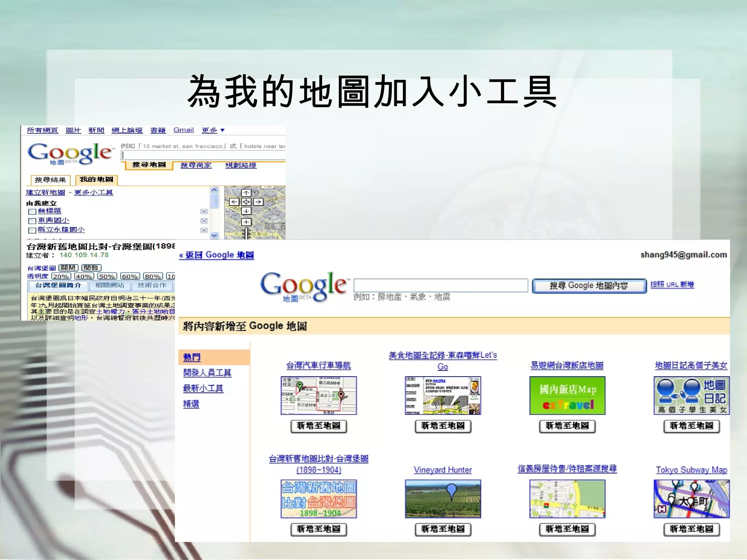
Task: Open the 相關網站 tab
Action: 109,285
